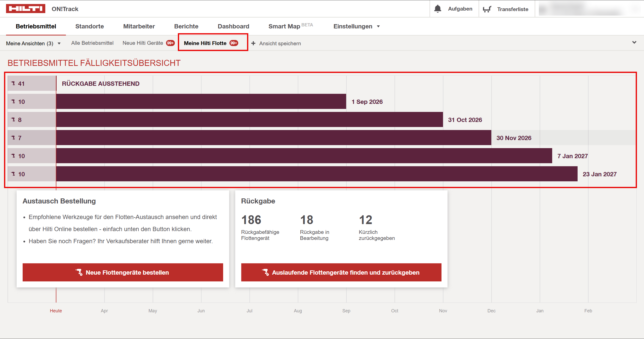Click the tool icon in the 41 row
This screenshot has height=339, width=644.
13,83
